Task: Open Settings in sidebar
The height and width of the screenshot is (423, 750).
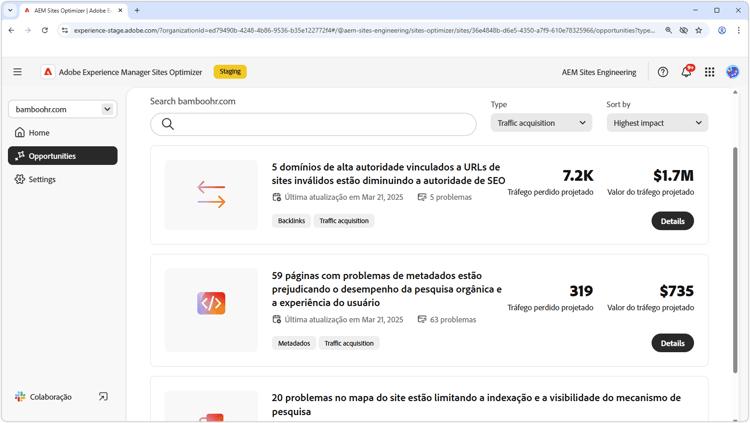Action: point(63,179)
